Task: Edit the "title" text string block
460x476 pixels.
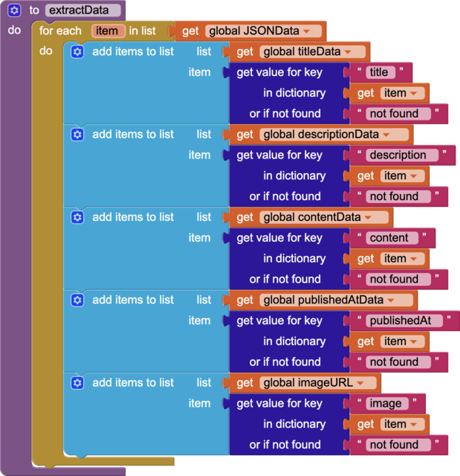Action: (378, 72)
